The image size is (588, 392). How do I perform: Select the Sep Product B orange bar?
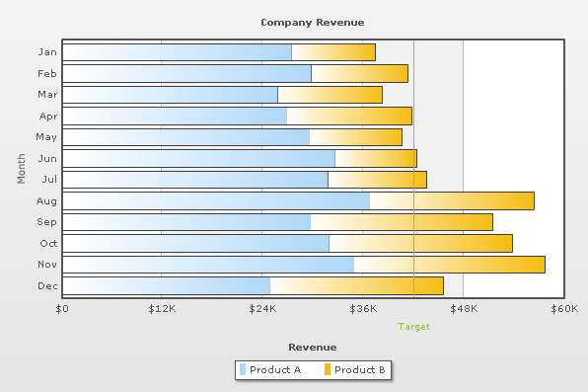tap(402, 222)
